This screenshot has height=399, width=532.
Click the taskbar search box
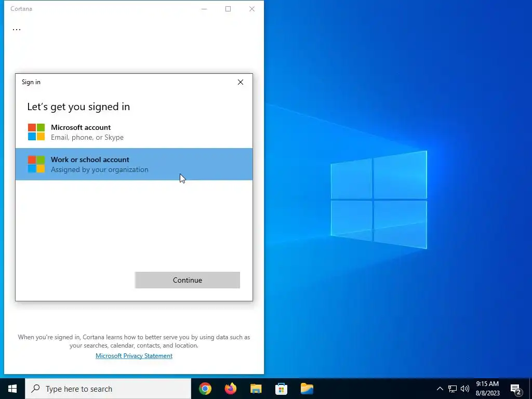(108, 389)
